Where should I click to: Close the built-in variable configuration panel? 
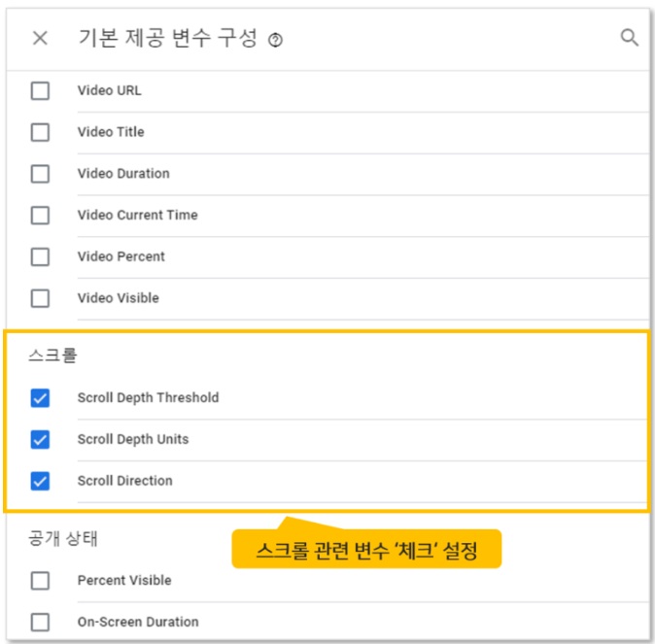[40, 39]
